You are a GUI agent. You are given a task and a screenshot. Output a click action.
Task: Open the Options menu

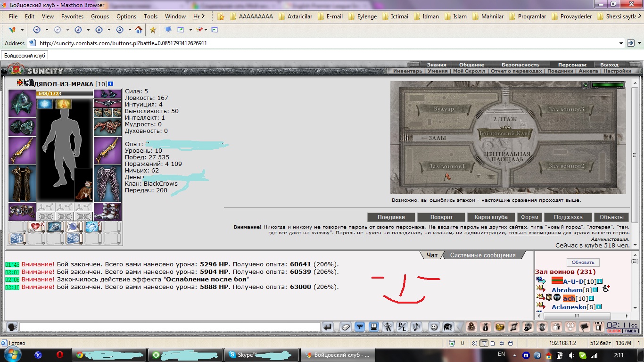click(126, 16)
